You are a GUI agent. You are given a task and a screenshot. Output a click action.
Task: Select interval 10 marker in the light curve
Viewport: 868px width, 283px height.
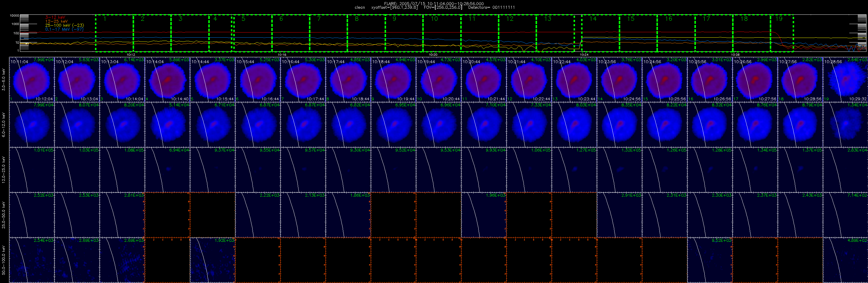[434, 19]
